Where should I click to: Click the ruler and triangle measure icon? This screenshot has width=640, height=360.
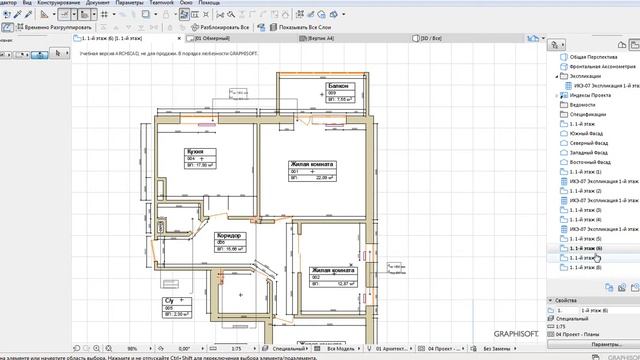44,15
